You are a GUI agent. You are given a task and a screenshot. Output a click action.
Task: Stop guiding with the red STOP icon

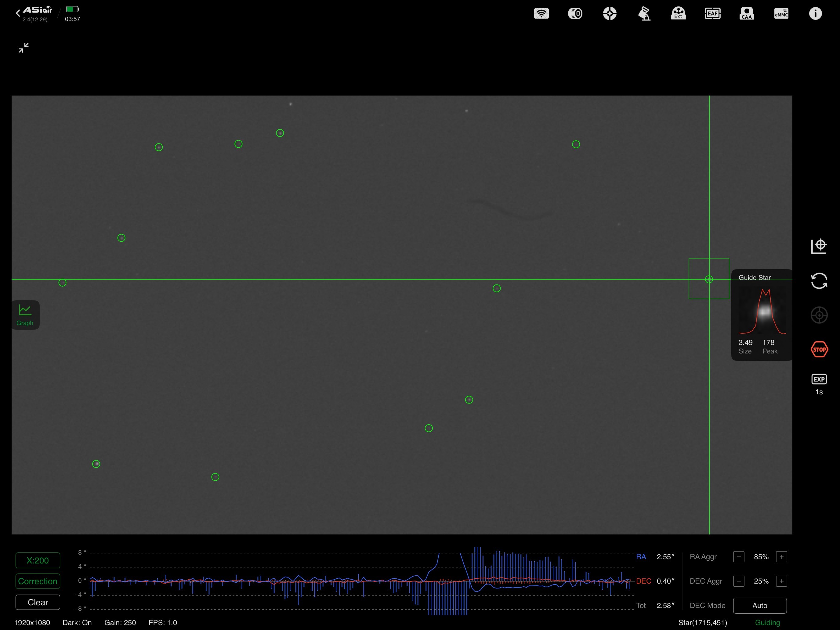tap(819, 349)
